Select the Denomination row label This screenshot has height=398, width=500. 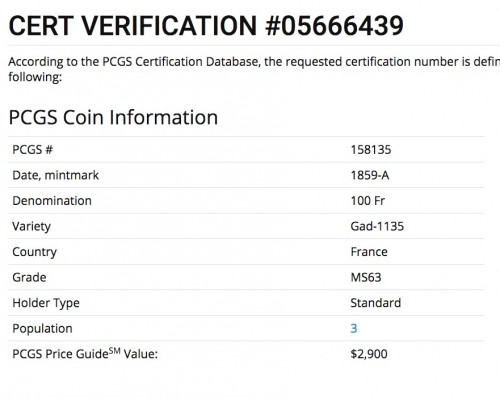[x=52, y=201]
